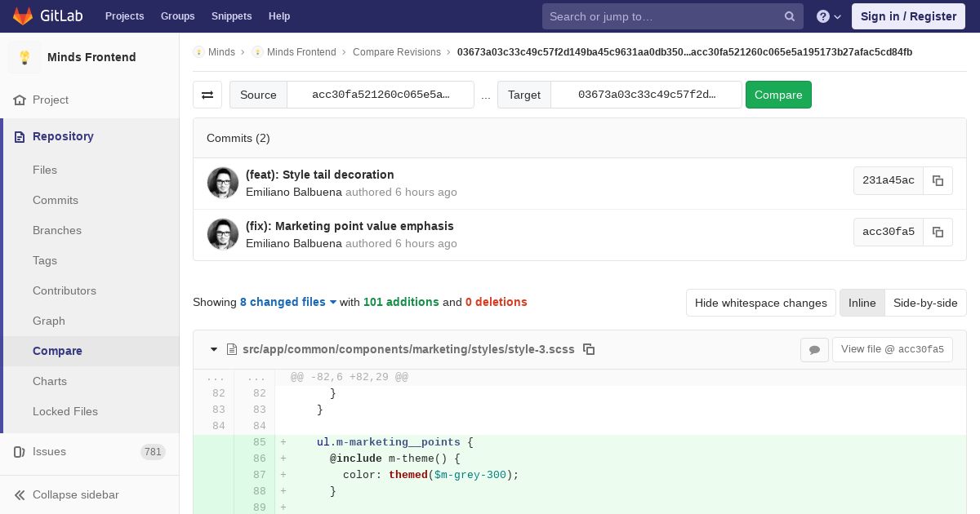980x514 pixels.
Task: Open commit (fix): Marketing point value emphasis
Action: pyautogui.click(x=350, y=226)
